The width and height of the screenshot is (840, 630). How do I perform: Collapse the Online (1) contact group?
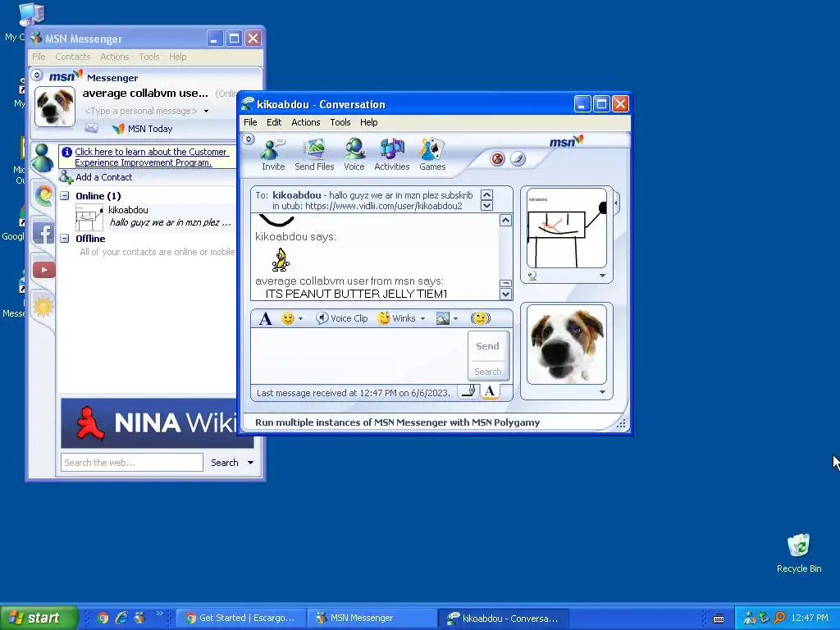(65, 195)
